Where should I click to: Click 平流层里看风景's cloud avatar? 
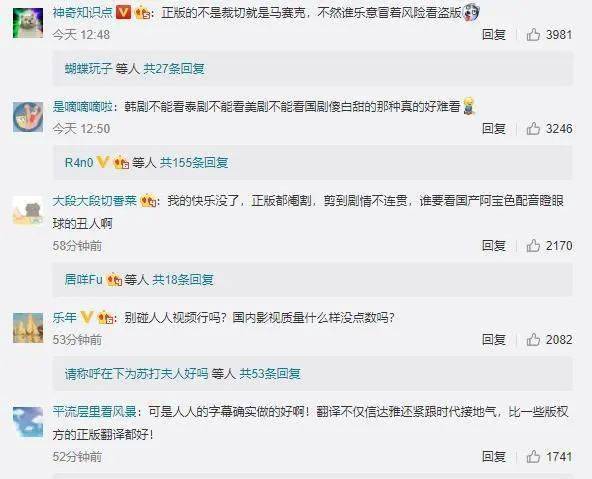click(x=28, y=422)
